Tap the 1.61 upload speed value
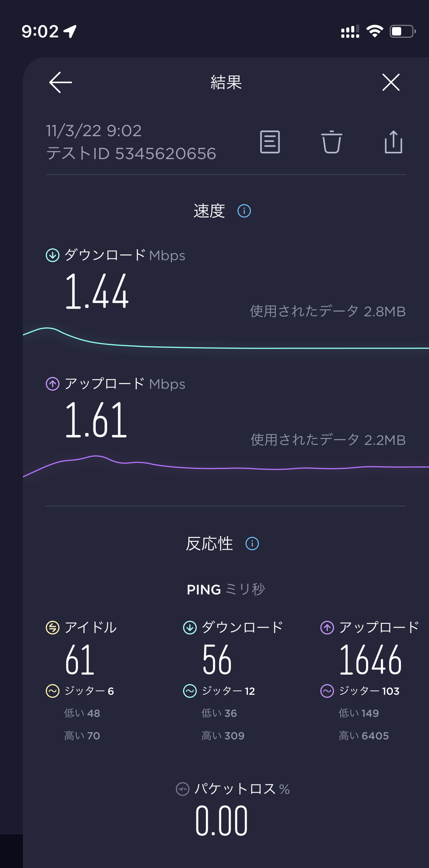The image size is (429, 868). point(96,420)
